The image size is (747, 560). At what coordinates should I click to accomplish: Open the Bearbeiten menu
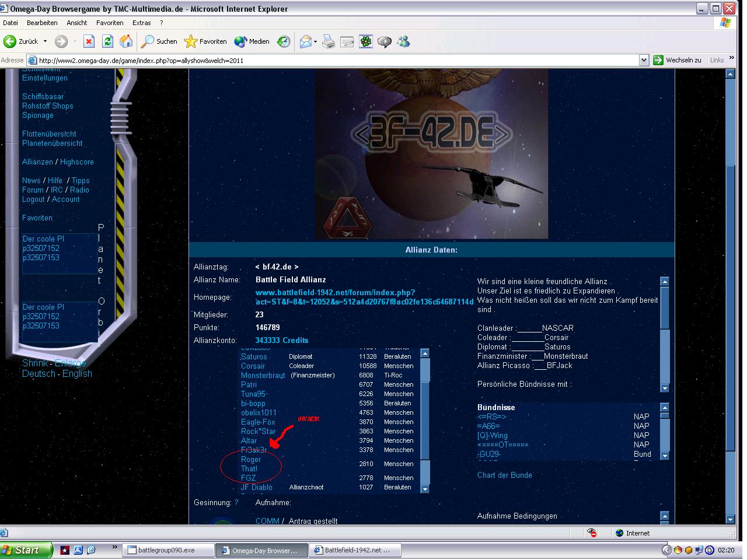42,23
